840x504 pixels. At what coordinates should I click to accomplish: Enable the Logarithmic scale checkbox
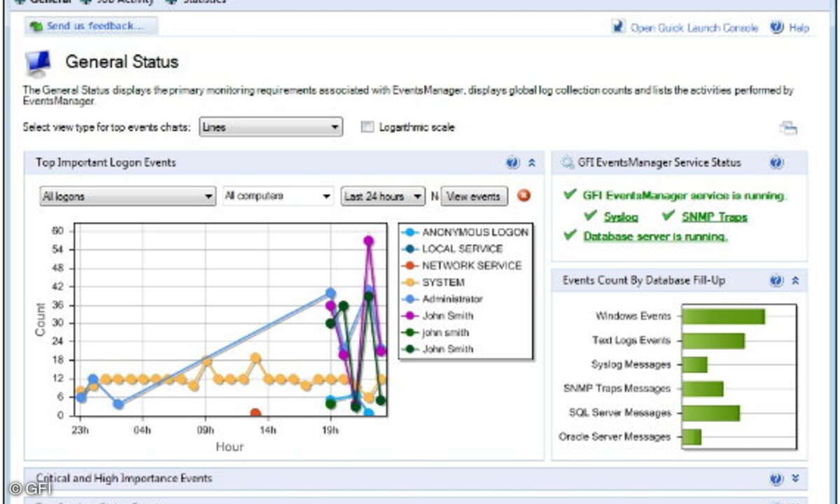point(367,127)
